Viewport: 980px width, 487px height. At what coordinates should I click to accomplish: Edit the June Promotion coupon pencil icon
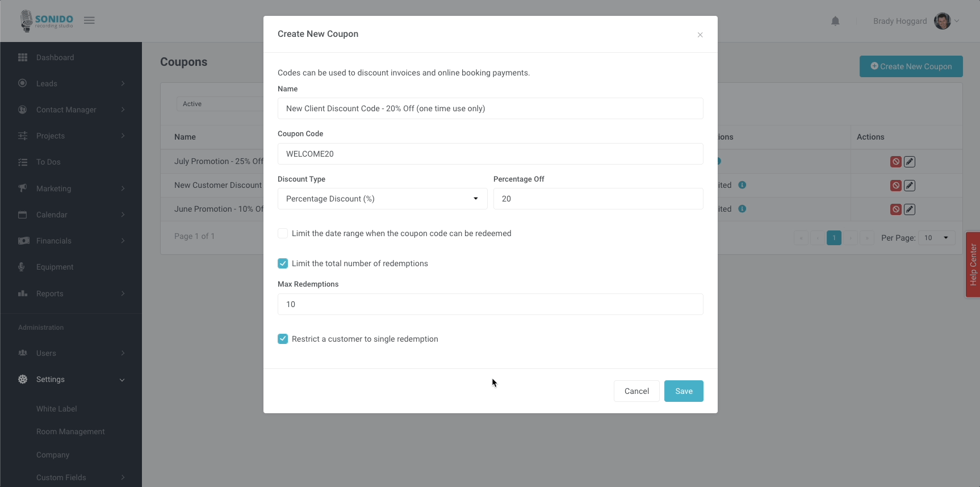click(910, 209)
